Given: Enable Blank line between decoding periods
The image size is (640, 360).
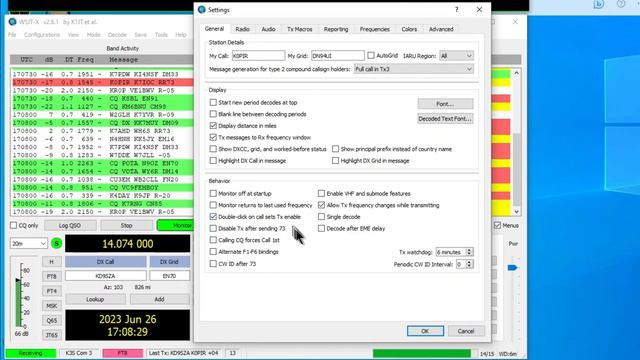Looking at the screenshot, I should [x=213, y=114].
